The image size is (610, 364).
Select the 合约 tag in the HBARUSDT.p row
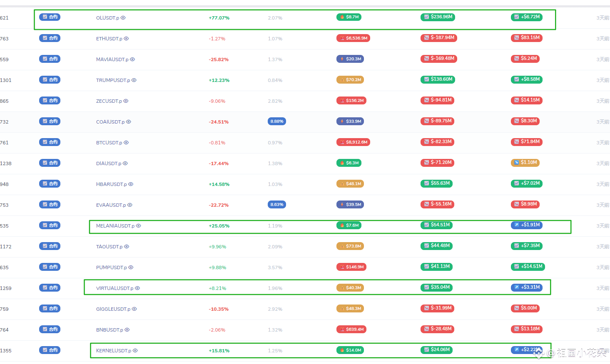click(x=50, y=183)
